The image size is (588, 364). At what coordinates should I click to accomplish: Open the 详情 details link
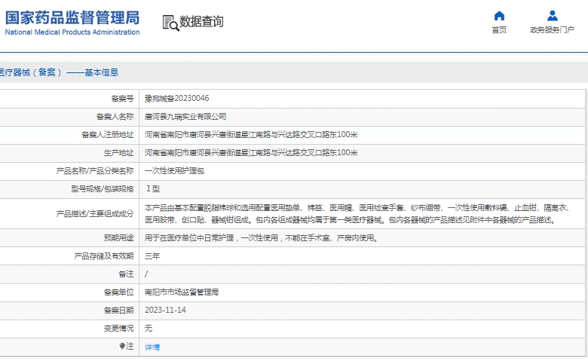click(x=152, y=347)
